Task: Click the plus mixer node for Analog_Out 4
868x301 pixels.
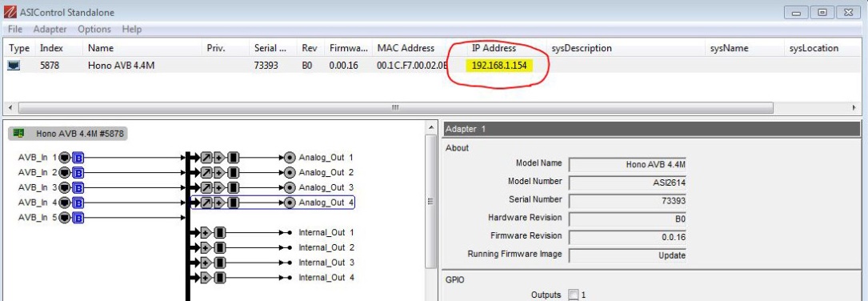Action: (219, 203)
